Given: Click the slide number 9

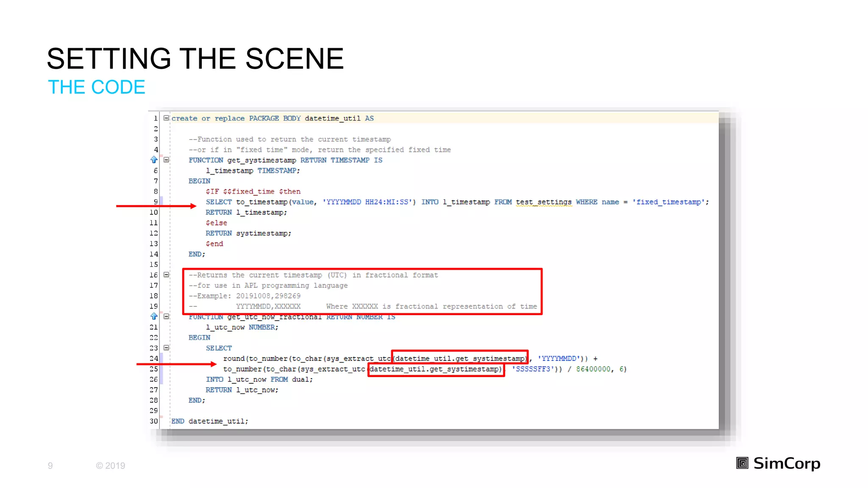Looking at the screenshot, I should tap(50, 466).
